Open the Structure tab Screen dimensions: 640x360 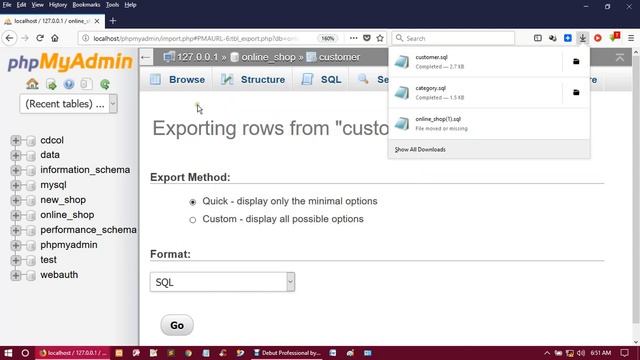[x=253, y=80]
